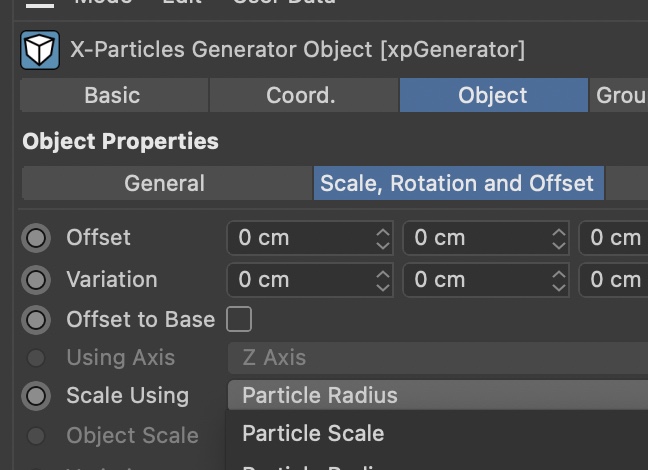Click the first Offset value stepper arrows
The width and height of the screenshot is (648, 470).
tap(383, 238)
